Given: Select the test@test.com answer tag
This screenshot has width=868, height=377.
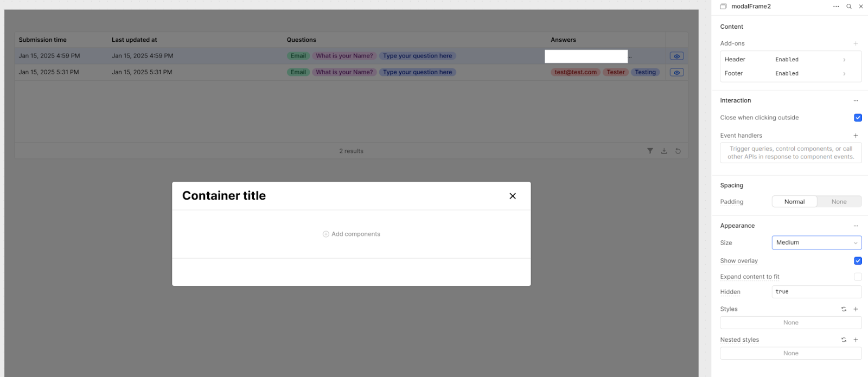Looking at the screenshot, I should [576, 72].
